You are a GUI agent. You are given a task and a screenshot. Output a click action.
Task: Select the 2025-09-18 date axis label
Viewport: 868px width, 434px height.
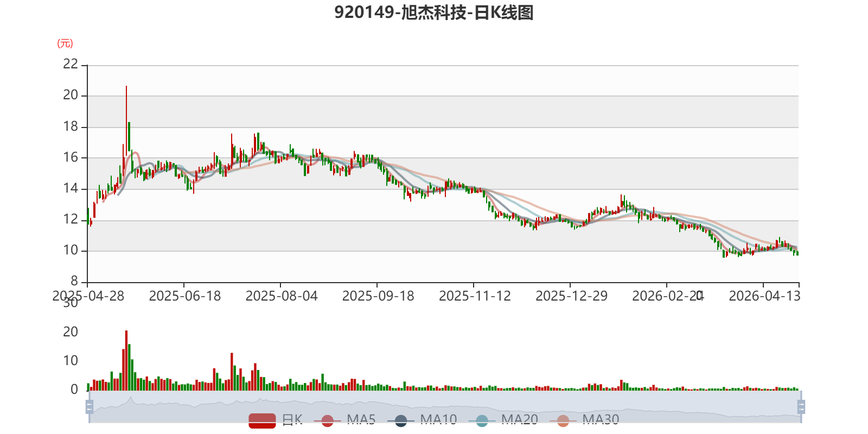(x=378, y=296)
